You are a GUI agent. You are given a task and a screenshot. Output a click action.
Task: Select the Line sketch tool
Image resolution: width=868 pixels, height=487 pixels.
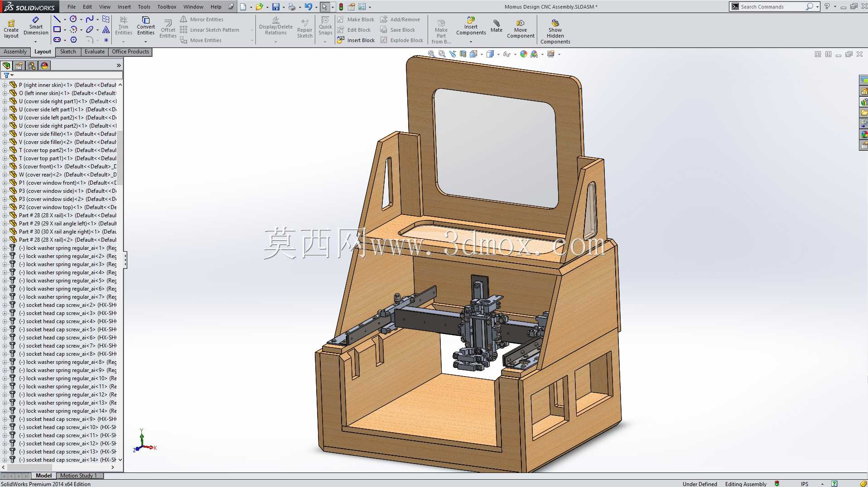point(57,19)
